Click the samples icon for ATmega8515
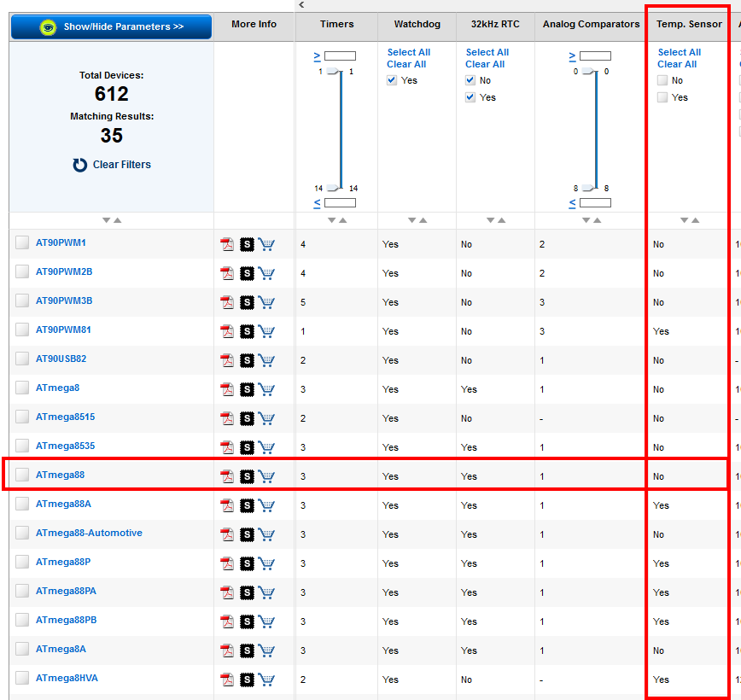 point(247,418)
